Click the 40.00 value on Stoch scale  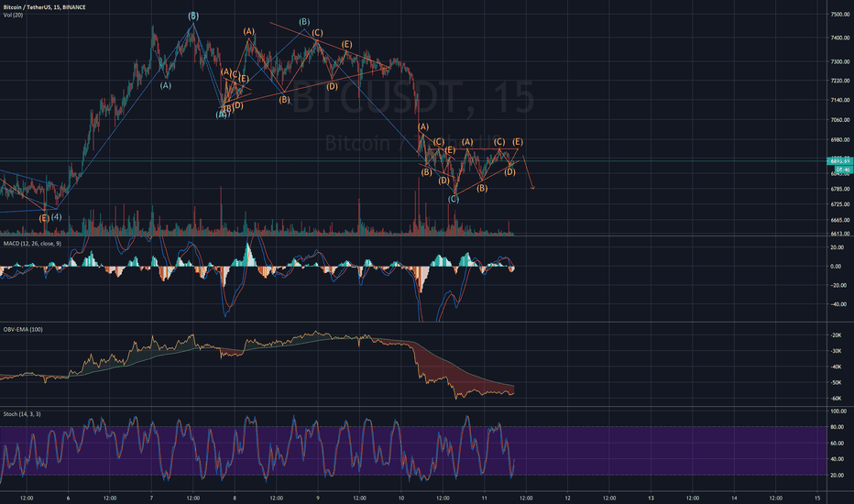(x=838, y=459)
